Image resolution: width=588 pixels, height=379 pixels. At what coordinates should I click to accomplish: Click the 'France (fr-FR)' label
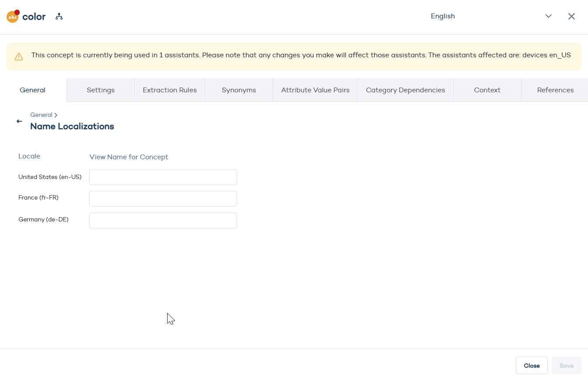pyautogui.click(x=38, y=198)
